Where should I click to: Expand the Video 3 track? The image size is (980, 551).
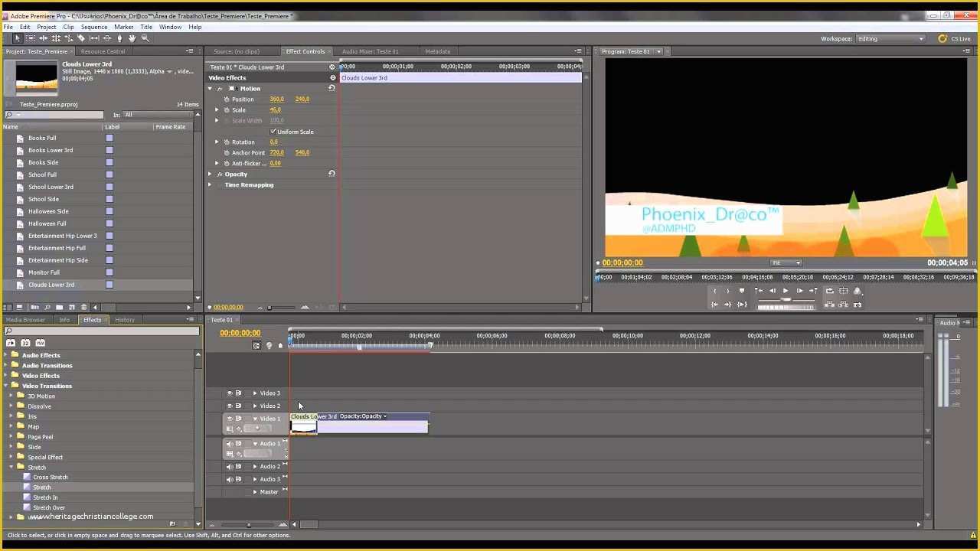coord(255,393)
